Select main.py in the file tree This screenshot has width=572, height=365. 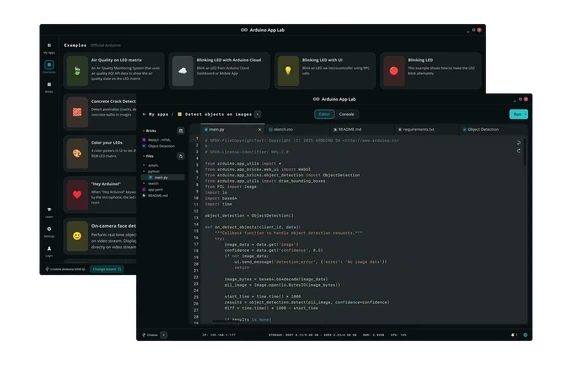pyautogui.click(x=163, y=177)
